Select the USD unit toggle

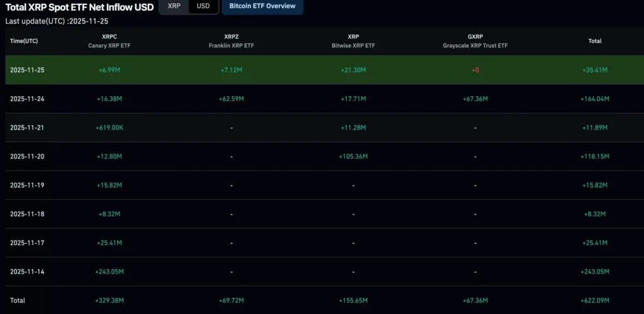click(203, 6)
